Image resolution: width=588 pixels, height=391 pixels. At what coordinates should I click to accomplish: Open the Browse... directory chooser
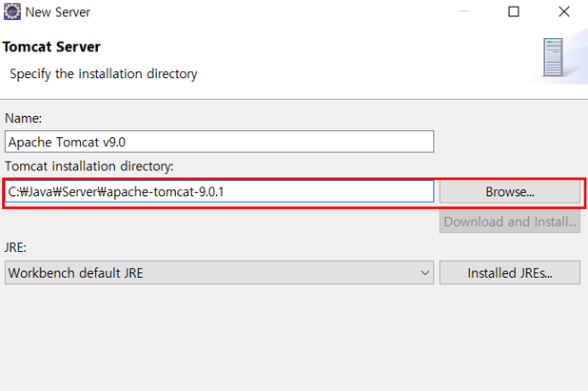510,191
